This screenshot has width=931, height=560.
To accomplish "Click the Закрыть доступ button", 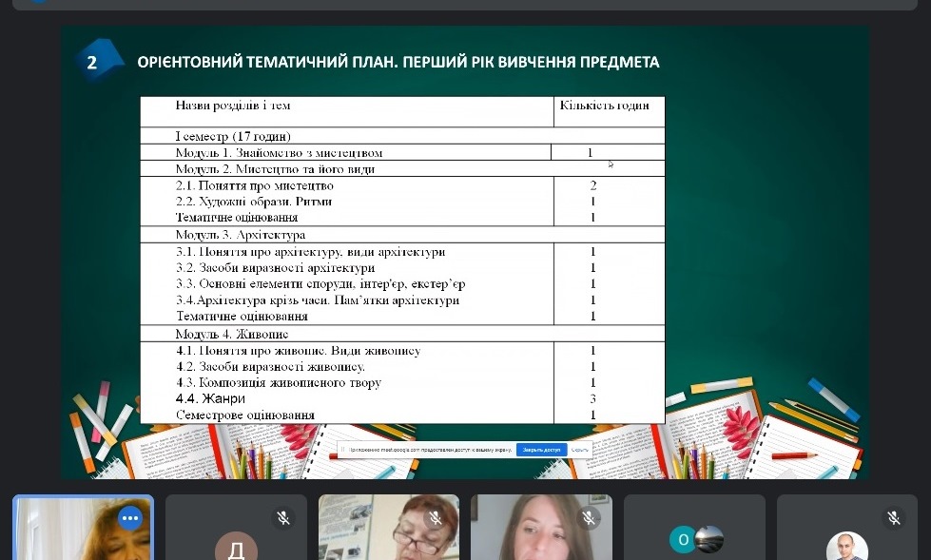I will click(x=541, y=450).
